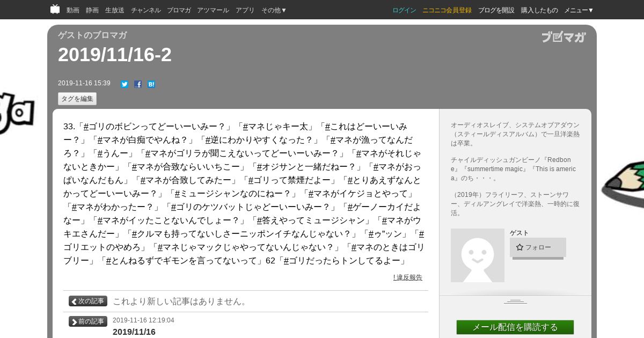This screenshot has width=644, height=338.
Task: Click article title 2019/11/16-2
Action: (x=115, y=55)
